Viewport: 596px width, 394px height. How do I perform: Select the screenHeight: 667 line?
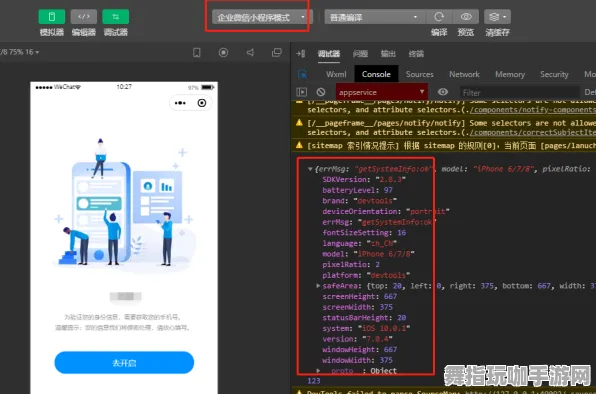(x=360, y=296)
